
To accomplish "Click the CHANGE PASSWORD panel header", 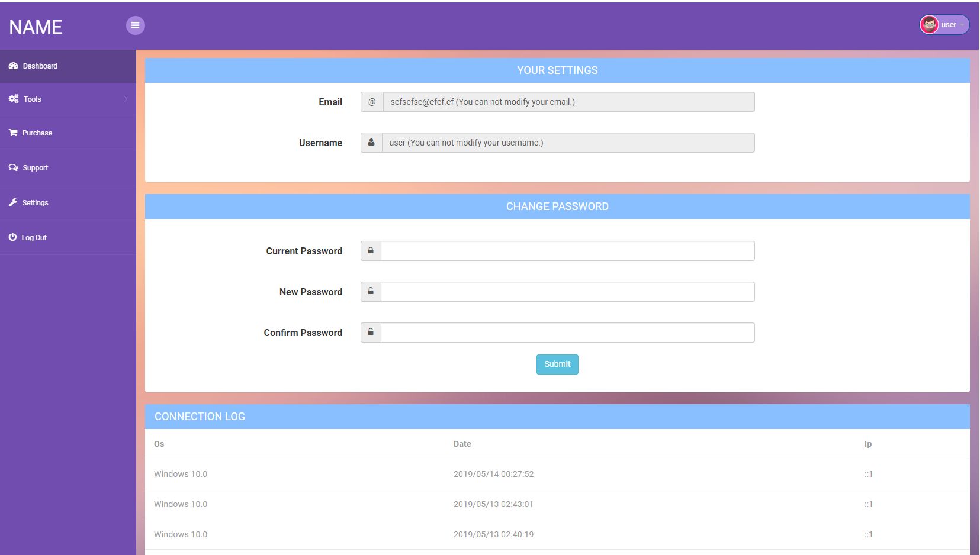I will click(x=557, y=206).
